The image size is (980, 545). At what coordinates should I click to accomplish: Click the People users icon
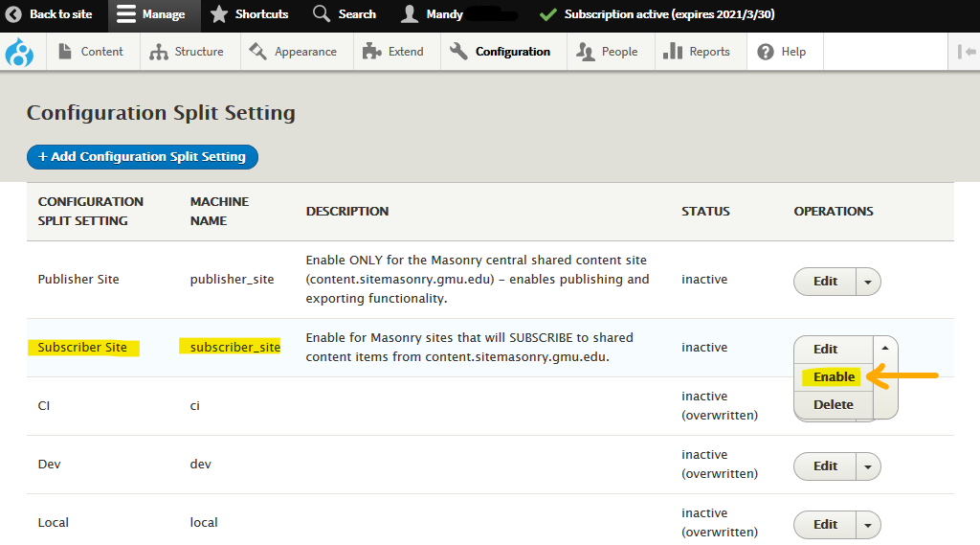tap(585, 52)
